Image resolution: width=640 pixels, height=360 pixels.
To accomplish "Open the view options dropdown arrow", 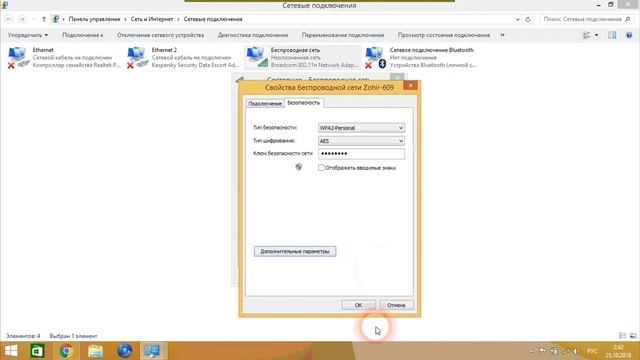I will coord(596,35).
